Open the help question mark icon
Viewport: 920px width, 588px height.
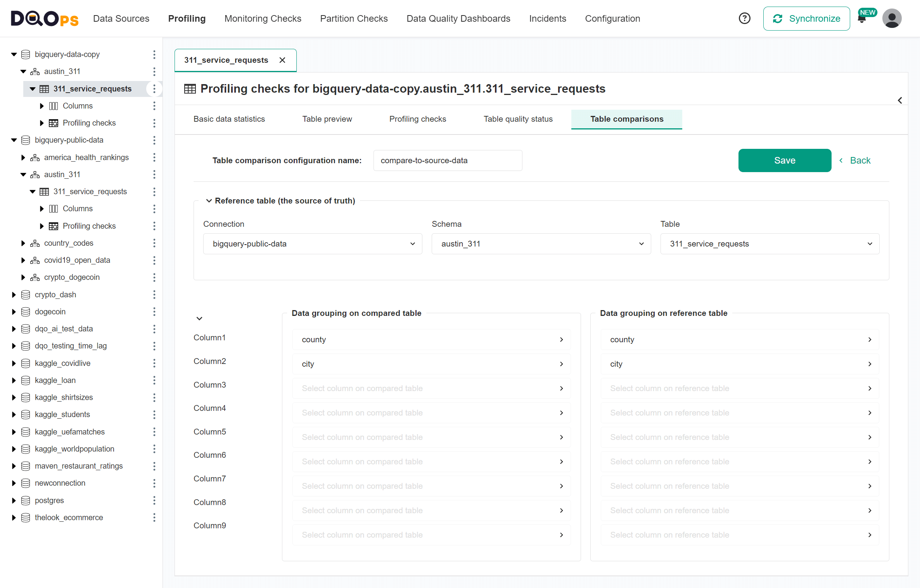pyautogui.click(x=744, y=18)
